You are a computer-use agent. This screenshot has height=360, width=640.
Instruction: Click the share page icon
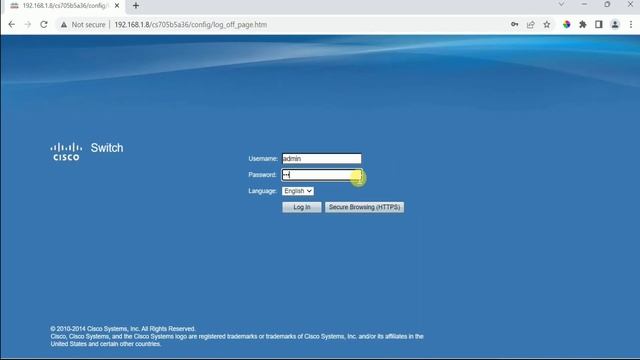click(530, 24)
